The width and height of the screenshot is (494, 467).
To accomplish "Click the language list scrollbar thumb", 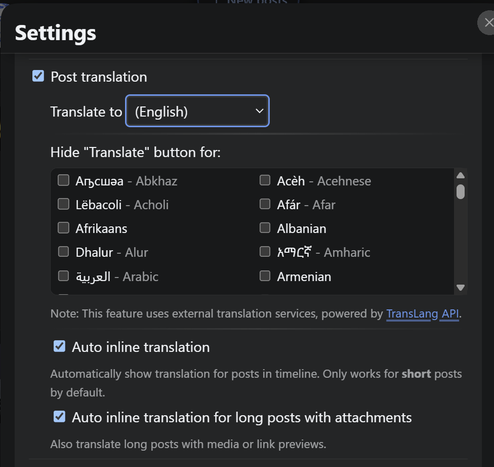I will (x=461, y=192).
